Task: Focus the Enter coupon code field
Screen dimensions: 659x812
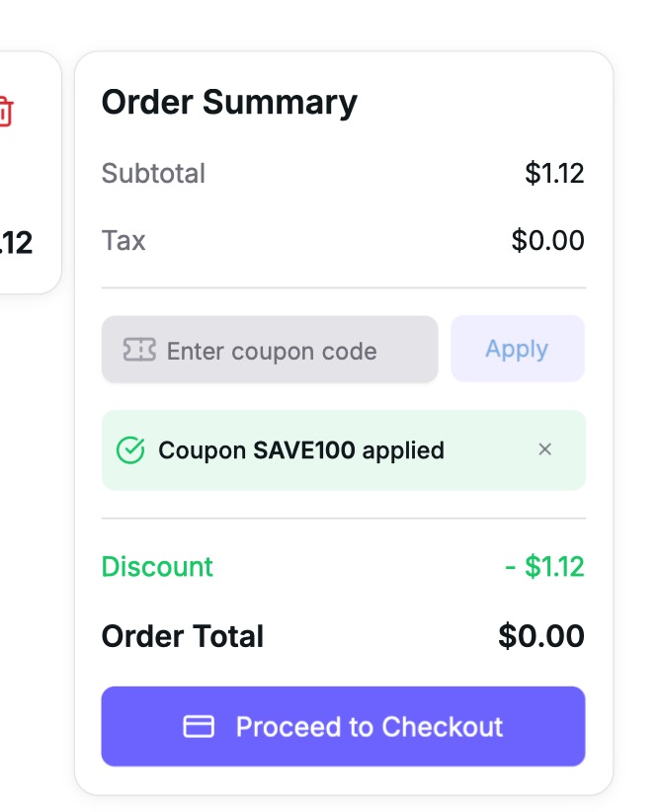Action: (287, 351)
